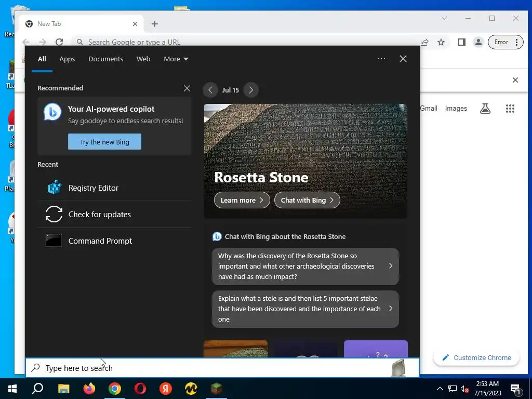Switch to Chrome on taskbar
Screen dimensions: 532x399
click(x=115, y=389)
